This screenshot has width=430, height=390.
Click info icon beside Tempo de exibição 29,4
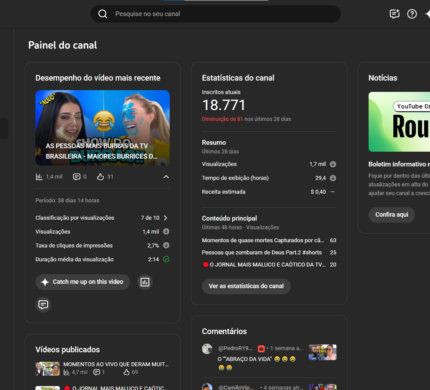coord(333,178)
